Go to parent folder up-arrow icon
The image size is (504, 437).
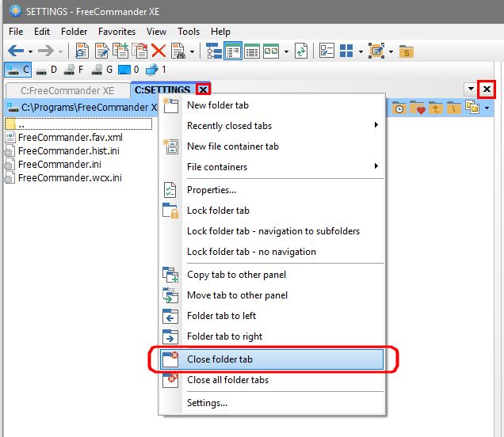(x=436, y=108)
